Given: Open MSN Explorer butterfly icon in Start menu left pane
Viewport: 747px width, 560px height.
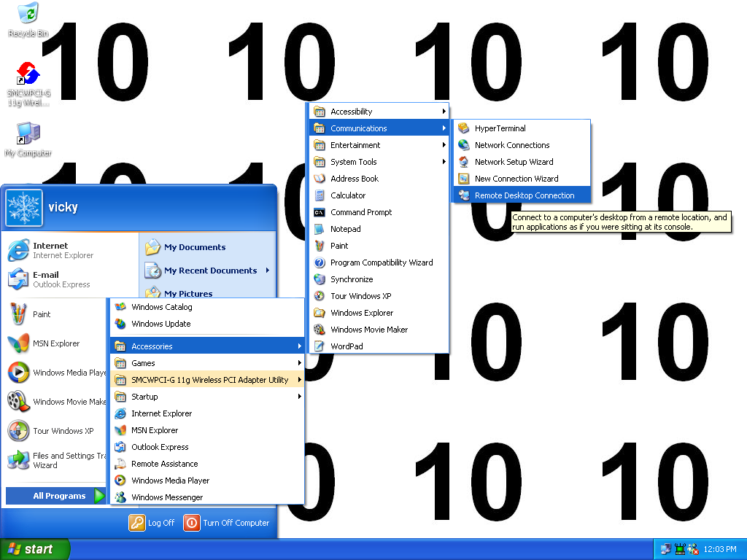Looking at the screenshot, I should click(18, 343).
